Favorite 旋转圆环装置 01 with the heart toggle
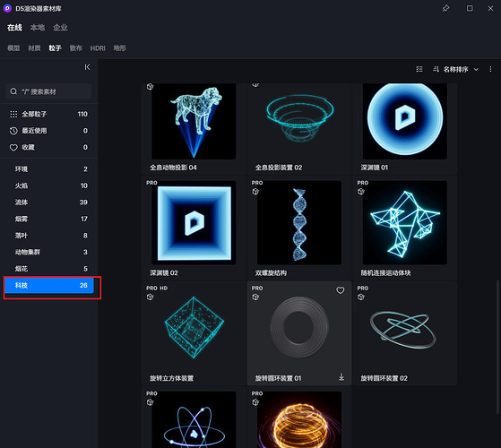 [x=341, y=290]
